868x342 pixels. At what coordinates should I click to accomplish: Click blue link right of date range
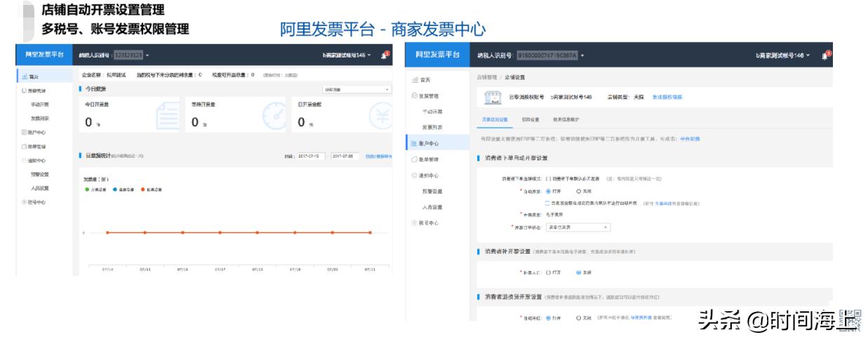[378, 156]
